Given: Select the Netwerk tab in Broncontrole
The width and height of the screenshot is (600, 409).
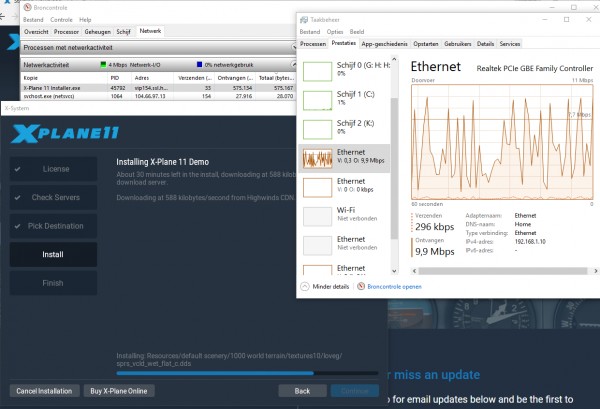Looking at the screenshot, I should pos(150,31).
